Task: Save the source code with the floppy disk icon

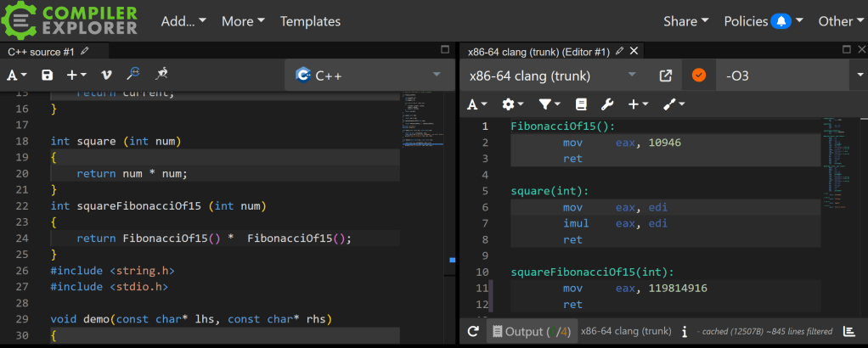Action: click(48, 75)
